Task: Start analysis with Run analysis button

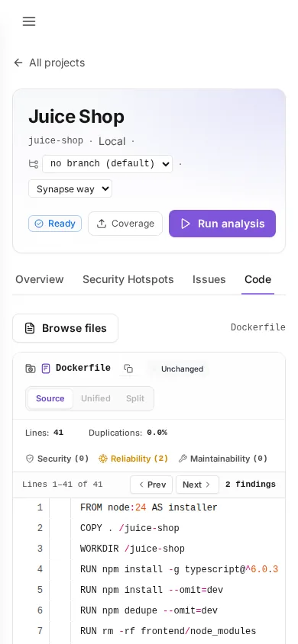Action: click(x=222, y=224)
